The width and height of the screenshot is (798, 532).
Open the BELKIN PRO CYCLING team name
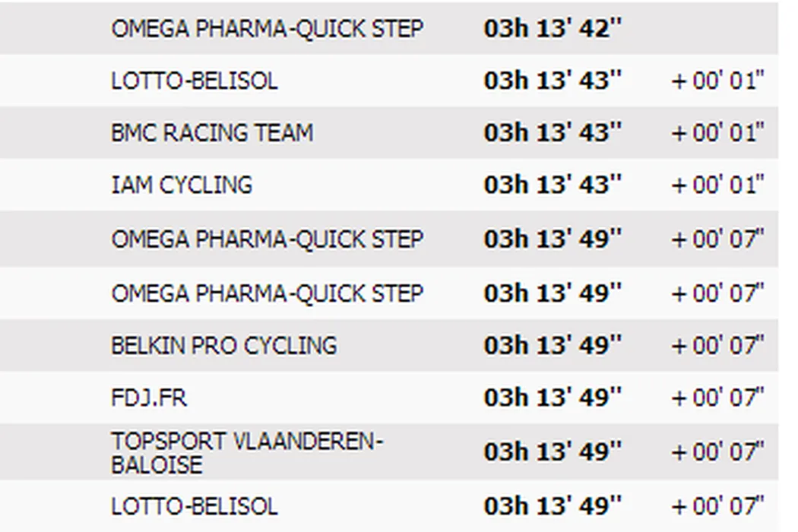223,346
